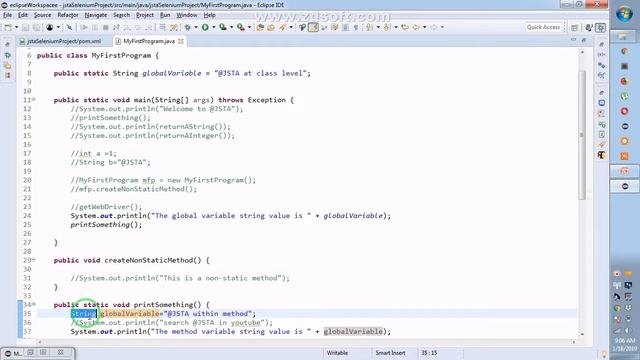The height and width of the screenshot is (360, 640).
Task: Open the Refactor menu
Action: tap(68, 15)
